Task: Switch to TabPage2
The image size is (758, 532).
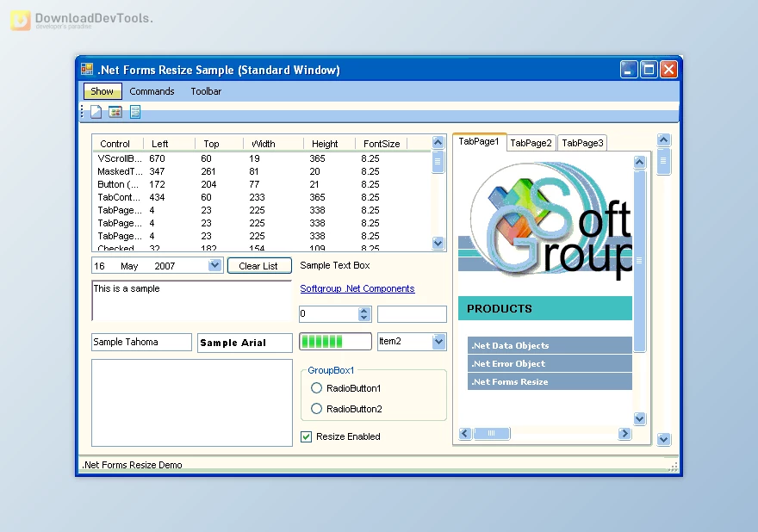Action: pos(531,143)
